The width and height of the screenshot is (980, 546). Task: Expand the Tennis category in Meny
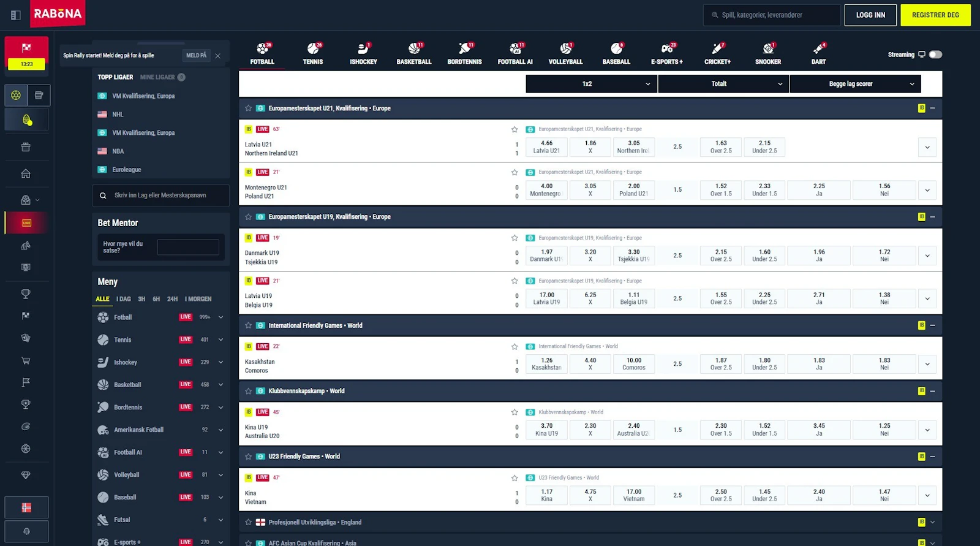[221, 339]
